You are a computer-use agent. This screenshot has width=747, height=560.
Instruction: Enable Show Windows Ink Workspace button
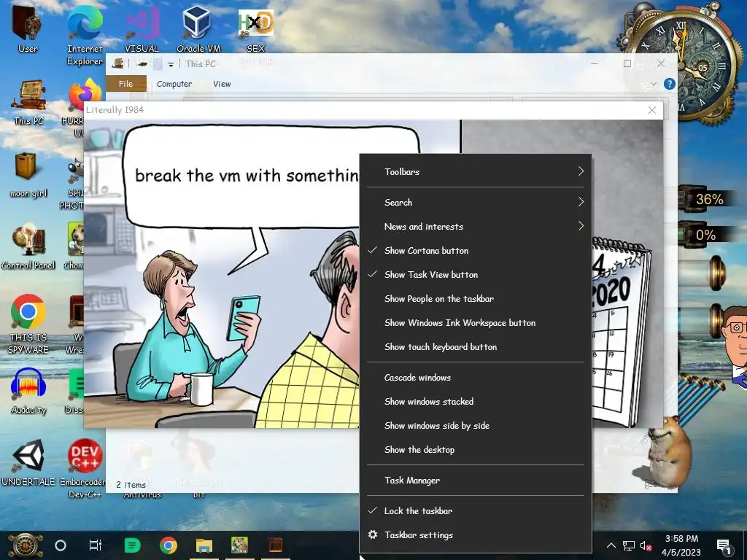475,323
